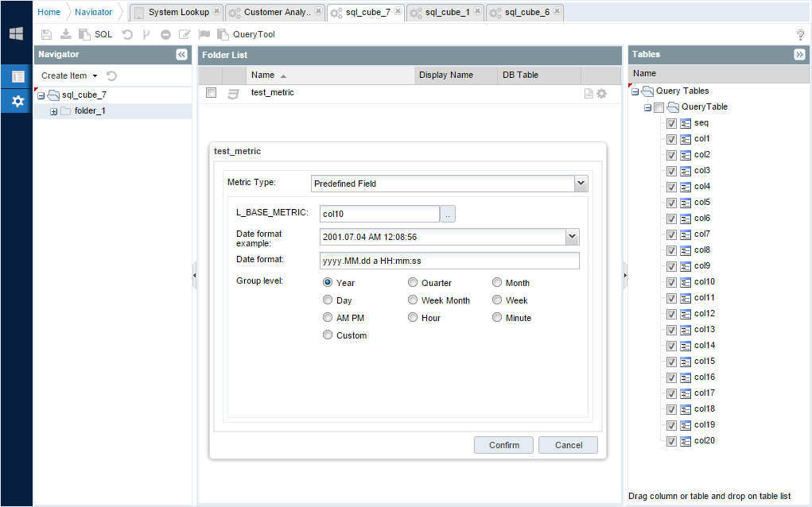Click the settings gear in left sidebar

pos(17,102)
